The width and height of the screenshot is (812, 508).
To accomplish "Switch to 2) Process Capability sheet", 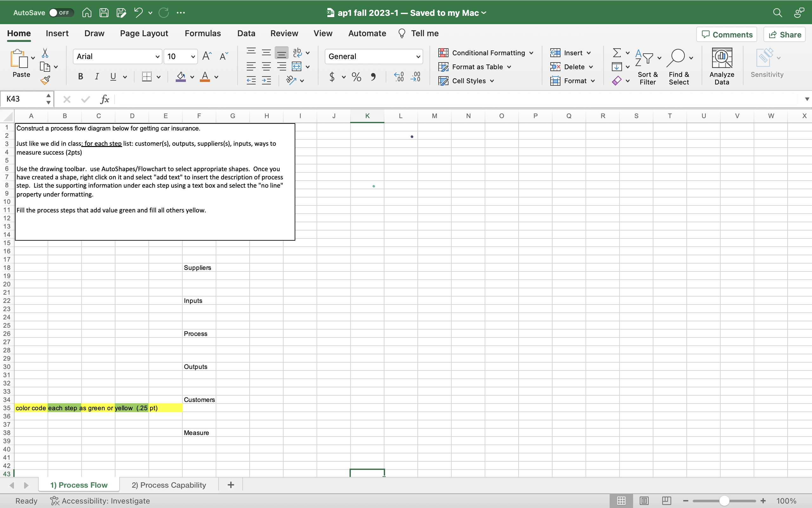I will click(169, 485).
